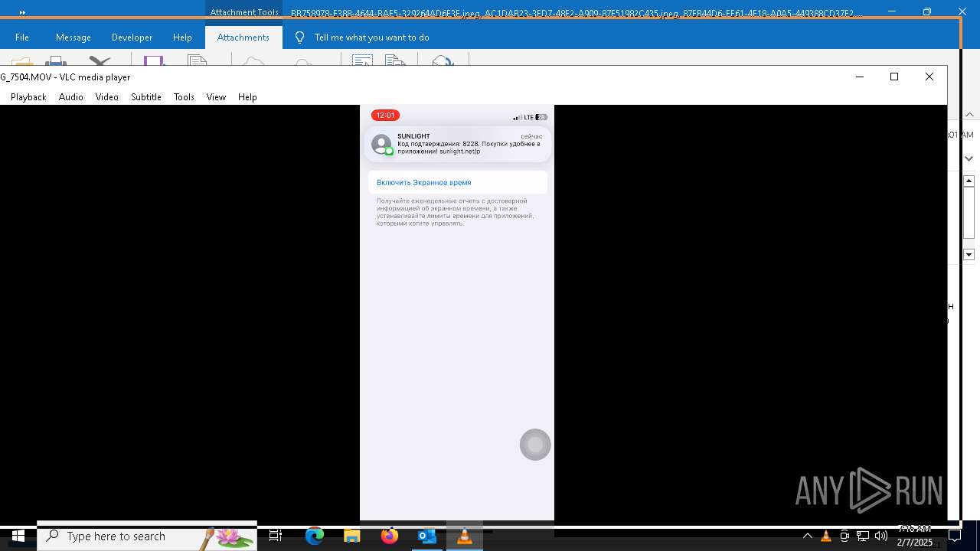Click the taskbar search box

point(147,536)
